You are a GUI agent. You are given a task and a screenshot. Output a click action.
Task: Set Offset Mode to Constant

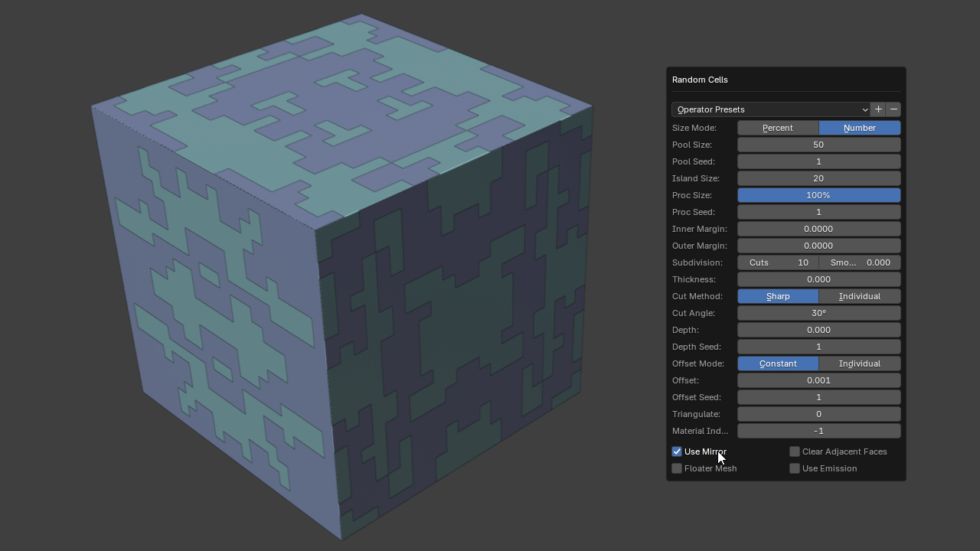[778, 364]
